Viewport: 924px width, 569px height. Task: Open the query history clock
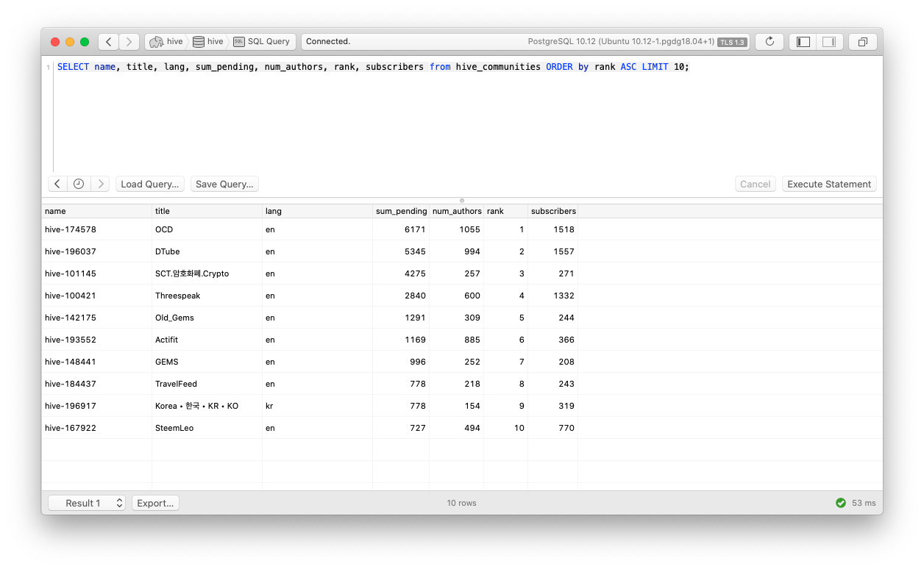pos(79,184)
